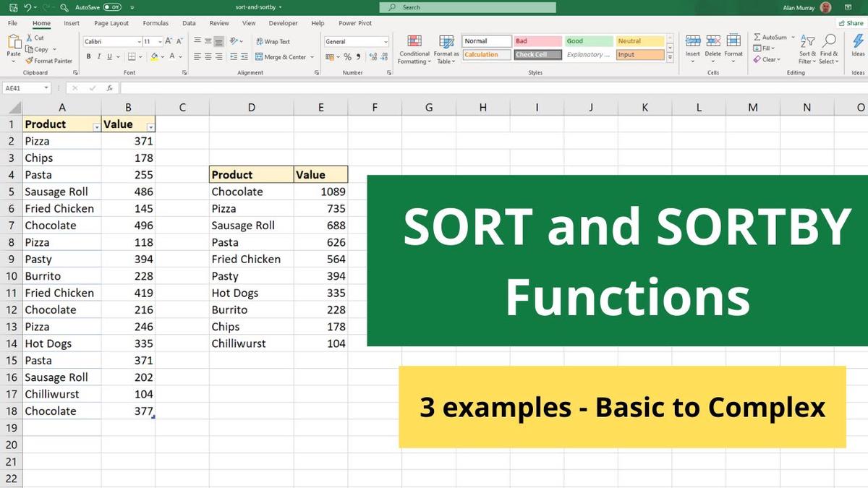The width and height of the screenshot is (868, 488).
Task: Click the Format as Table icon
Action: click(446, 48)
